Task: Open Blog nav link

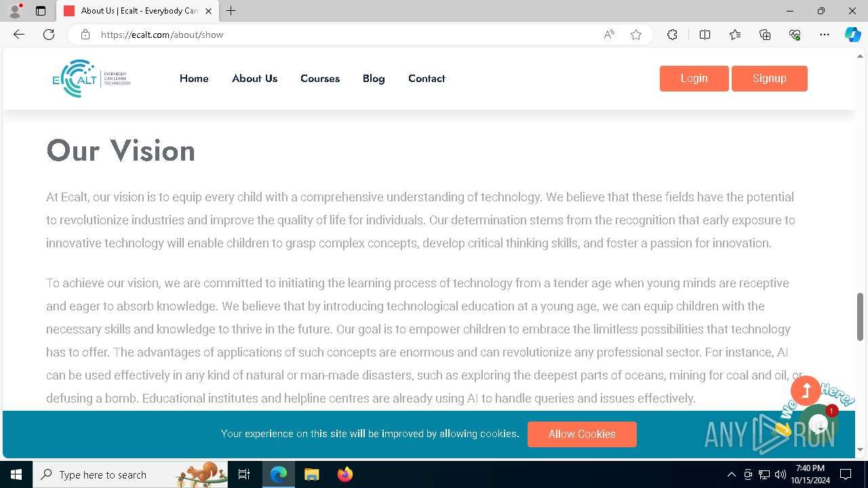Action: coord(374,79)
